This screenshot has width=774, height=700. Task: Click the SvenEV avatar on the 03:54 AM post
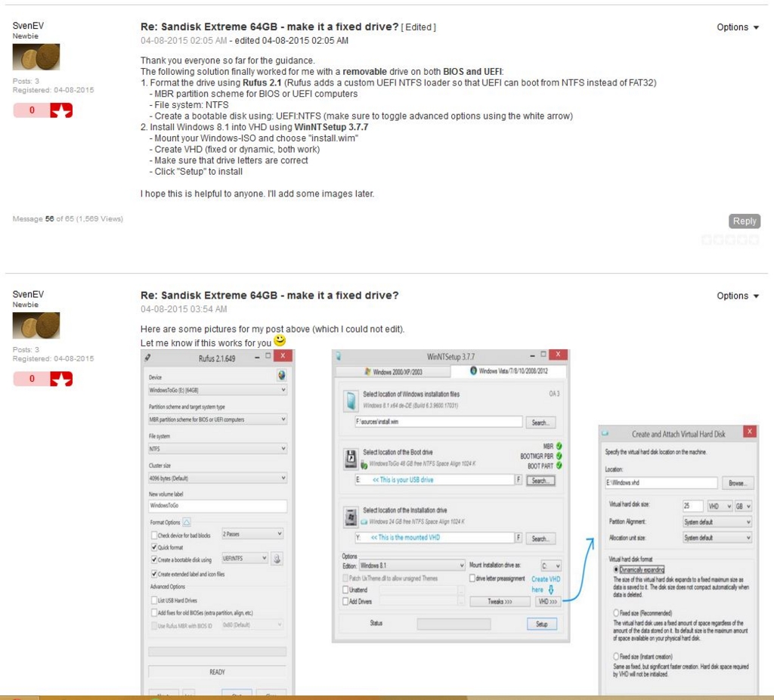coord(36,325)
